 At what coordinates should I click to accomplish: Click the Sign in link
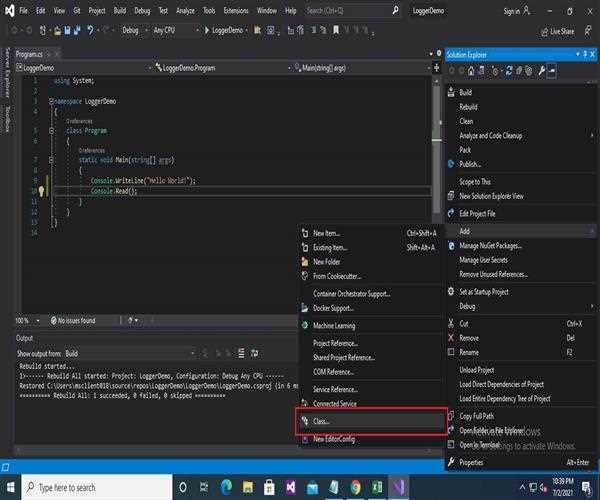pos(512,11)
